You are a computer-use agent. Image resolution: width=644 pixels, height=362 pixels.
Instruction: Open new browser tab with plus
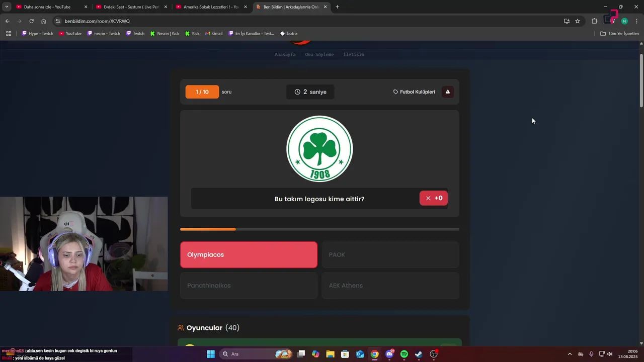(337, 7)
